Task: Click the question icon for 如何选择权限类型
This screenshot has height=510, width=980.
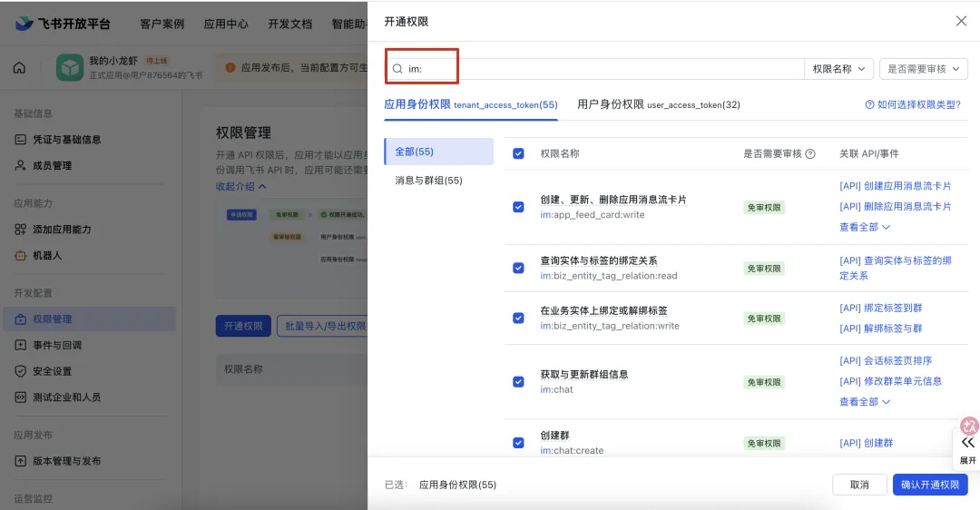Action: [x=869, y=104]
